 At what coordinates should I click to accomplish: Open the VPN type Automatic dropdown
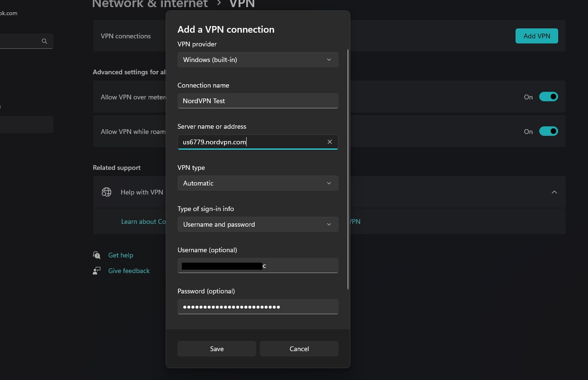[258, 183]
